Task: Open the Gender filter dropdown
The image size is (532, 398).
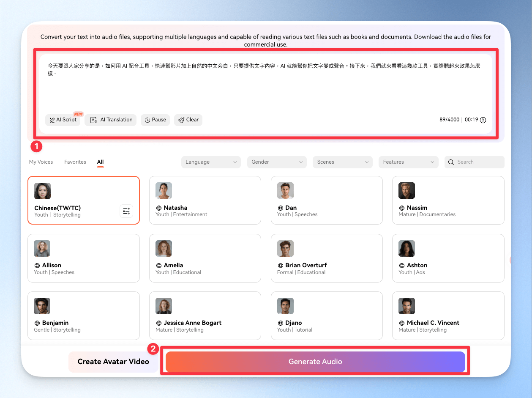Action: 277,162
